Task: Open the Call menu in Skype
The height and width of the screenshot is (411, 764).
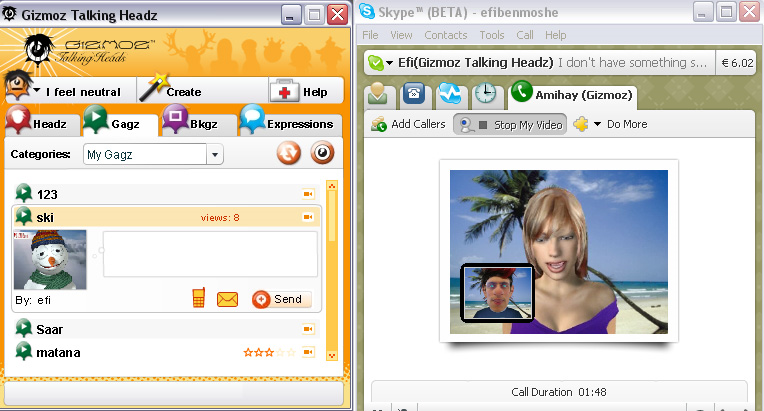Action: pos(525,35)
